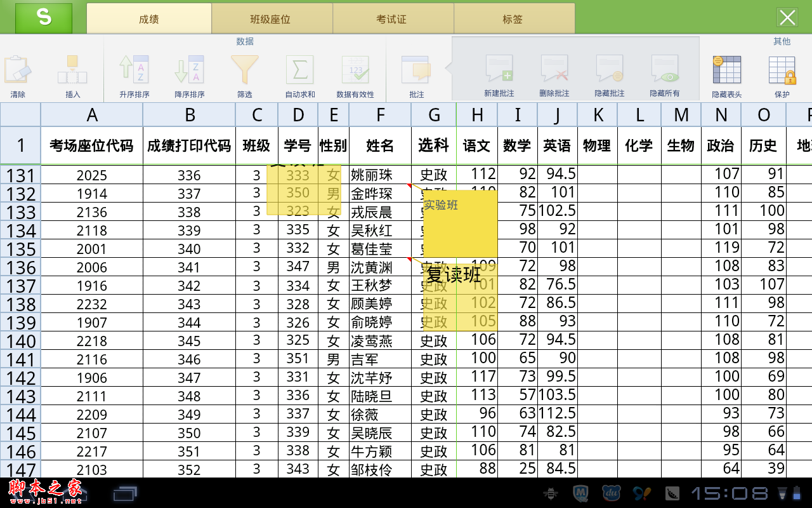Switch to the 标签 tab
The width and height of the screenshot is (812, 508).
514,18
